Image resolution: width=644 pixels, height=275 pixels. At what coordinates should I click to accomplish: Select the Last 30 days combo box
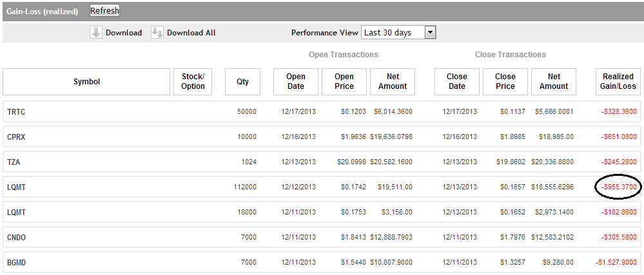tap(393, 33)
